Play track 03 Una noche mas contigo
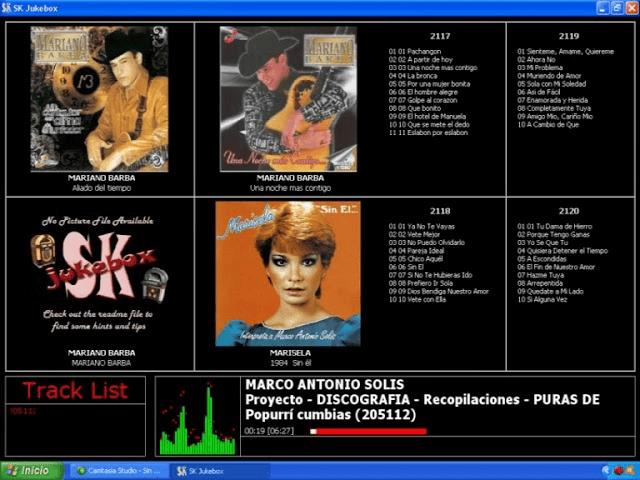The width and height of the screenshot is (640, 480). click(x=433, y=68)
